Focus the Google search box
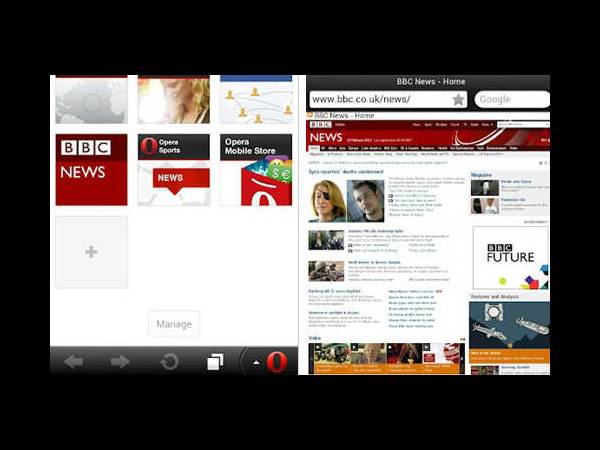 click(x=511, y=100)
